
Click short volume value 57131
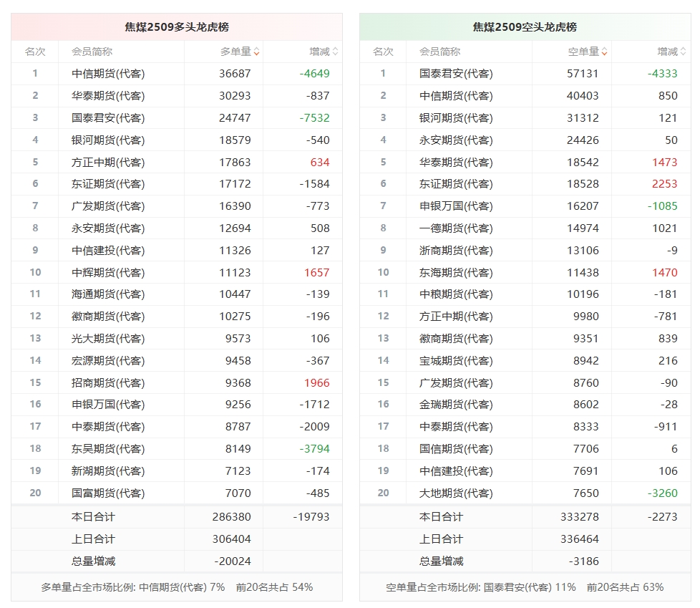(x=583, y=74)
